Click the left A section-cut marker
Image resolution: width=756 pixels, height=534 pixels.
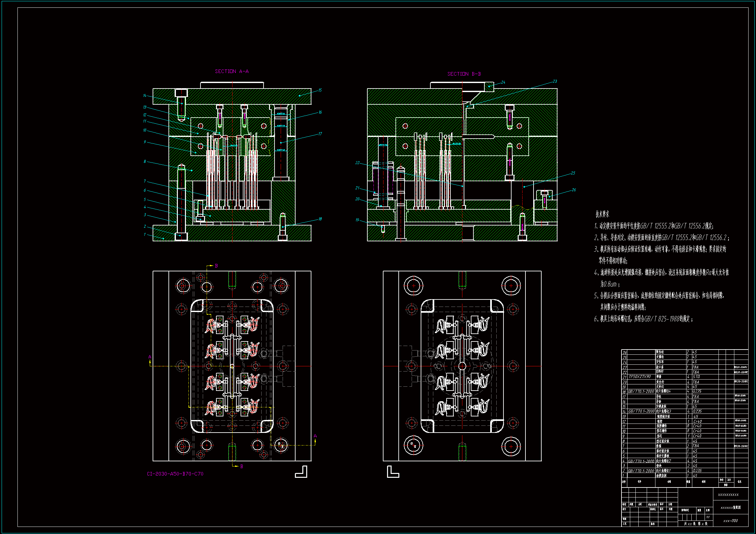[x=150, y=357]
